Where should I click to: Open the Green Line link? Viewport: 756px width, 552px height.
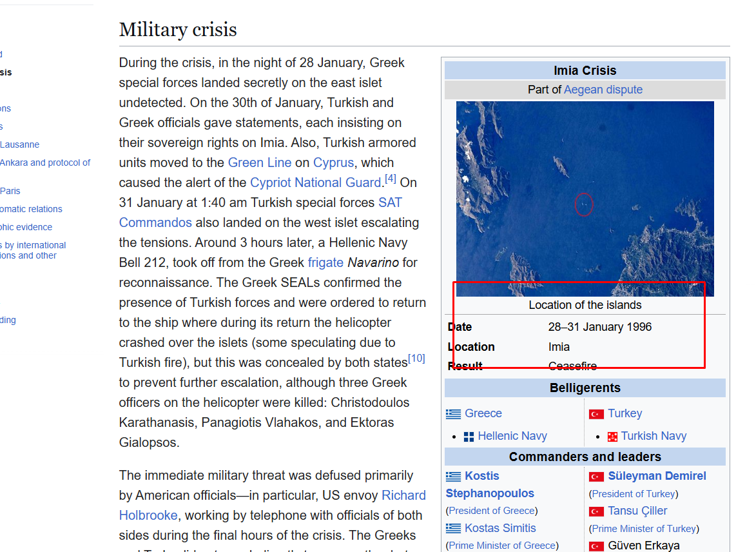tap(259, 163)
